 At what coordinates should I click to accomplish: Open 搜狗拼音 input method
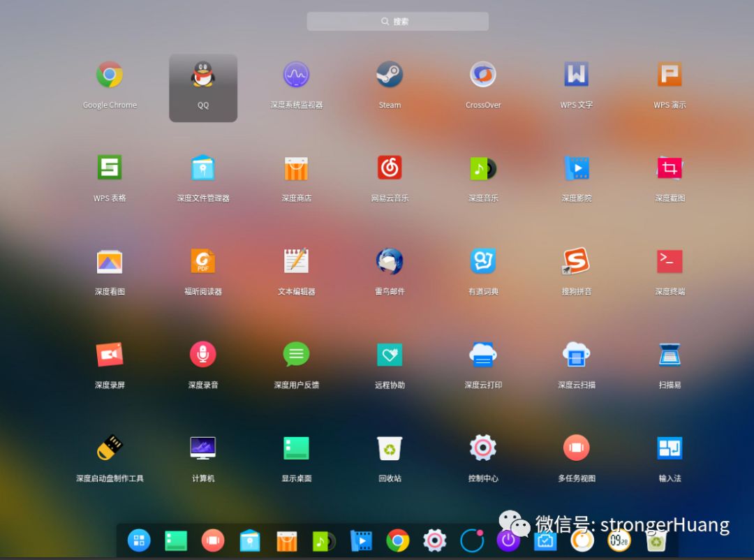(575, 261)
